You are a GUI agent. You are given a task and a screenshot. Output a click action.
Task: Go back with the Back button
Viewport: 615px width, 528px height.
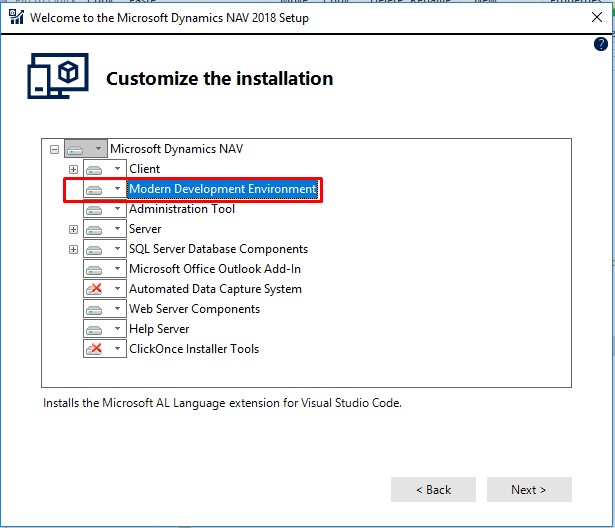coord(433,490)
